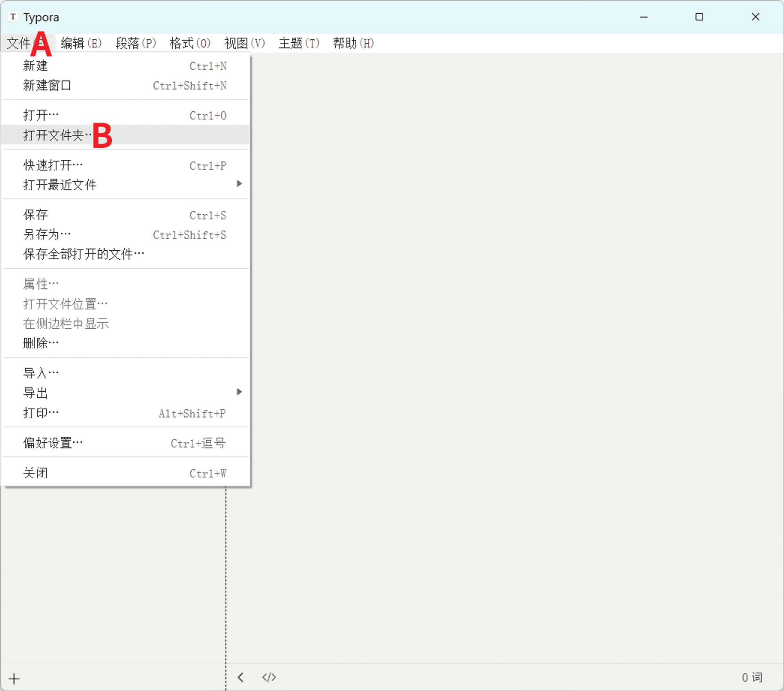Click 打印 to print the document
The width and height of the screenshot is (784, 691).
pyautogui.click(x=40, y=412)
